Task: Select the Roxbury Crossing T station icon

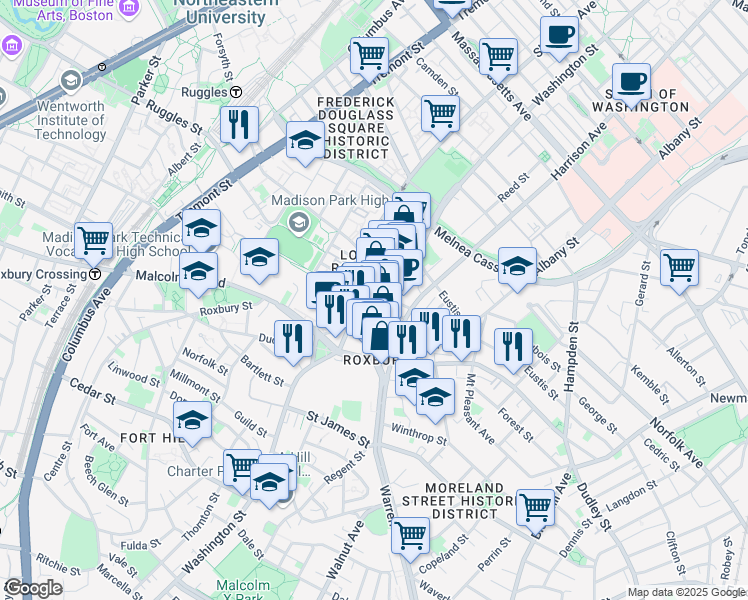Action: [x=95, y=274]
